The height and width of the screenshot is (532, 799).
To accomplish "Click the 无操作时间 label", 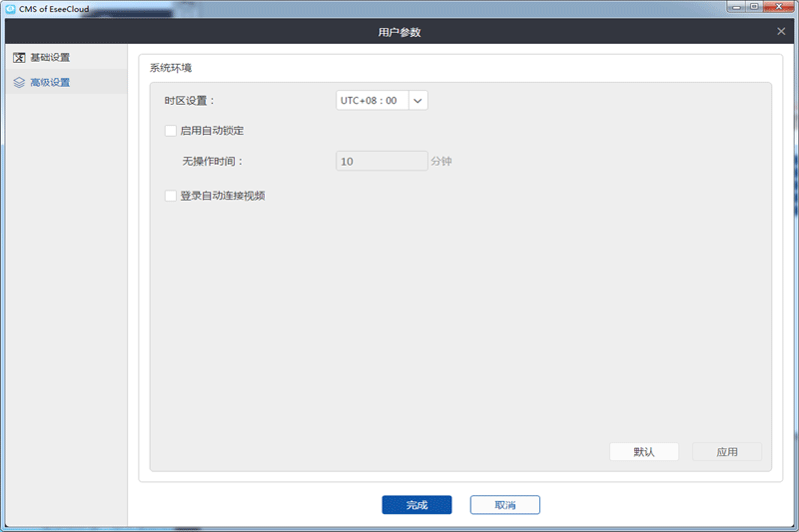I will (213, 162).
